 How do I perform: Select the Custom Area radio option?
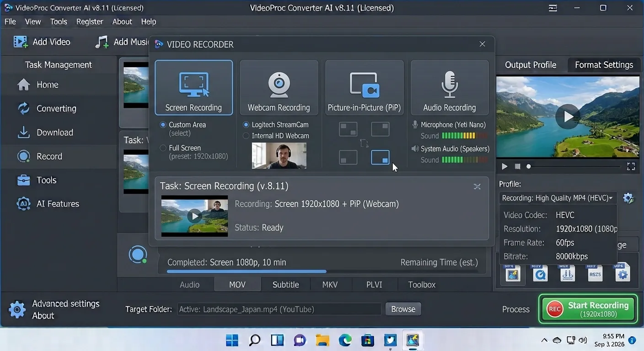click(163, 124)
